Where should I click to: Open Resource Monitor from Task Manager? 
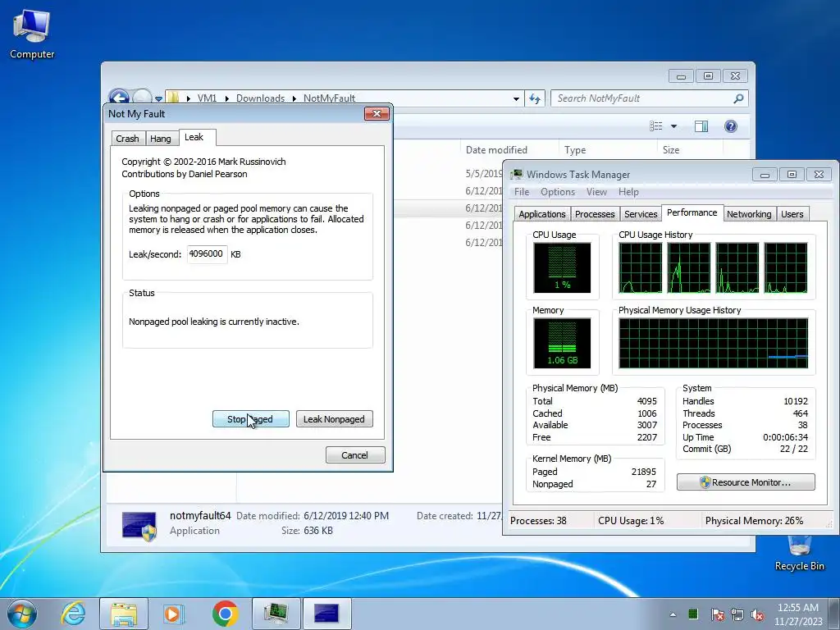tap(746, 482)
